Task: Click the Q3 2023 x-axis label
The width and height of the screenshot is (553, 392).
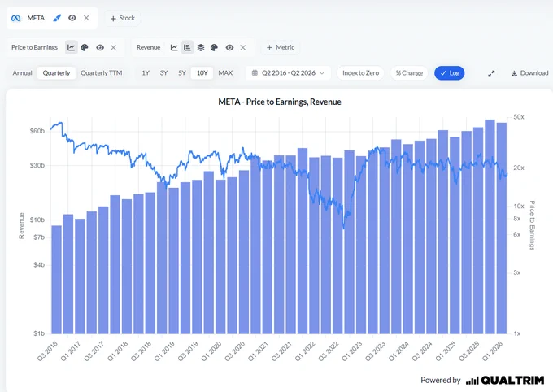Action: point(375,351)
